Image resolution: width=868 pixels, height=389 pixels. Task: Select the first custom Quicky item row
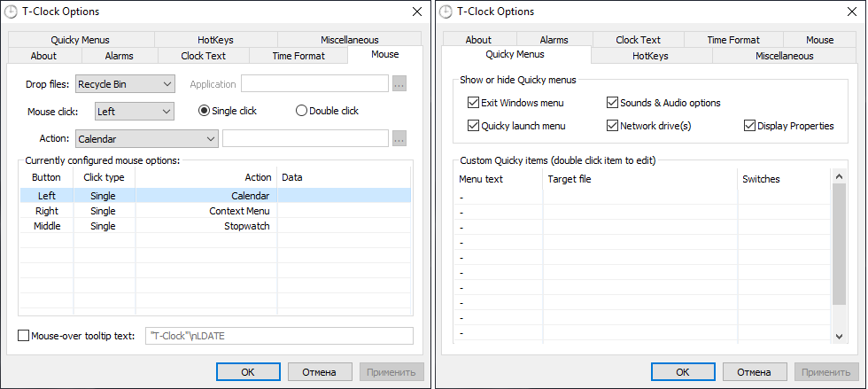pos(643,198)
